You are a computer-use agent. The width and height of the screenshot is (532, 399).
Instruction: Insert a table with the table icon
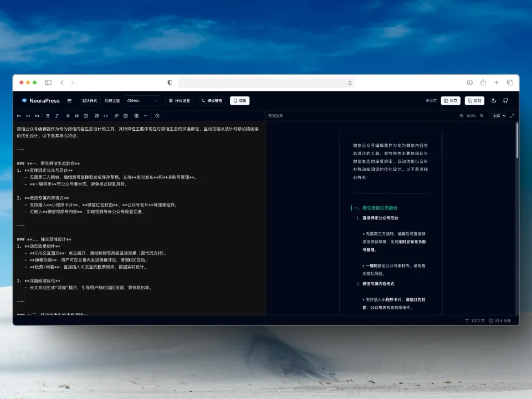click(136, 116)
